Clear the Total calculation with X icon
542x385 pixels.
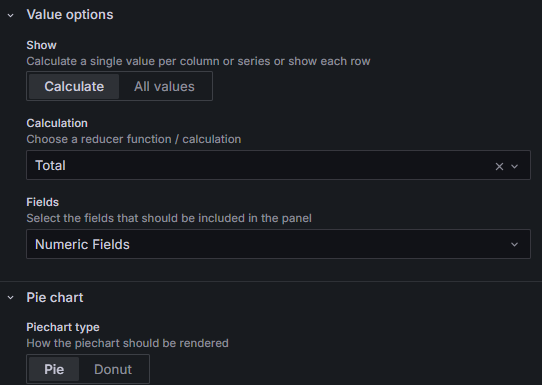tap(499, 166)
